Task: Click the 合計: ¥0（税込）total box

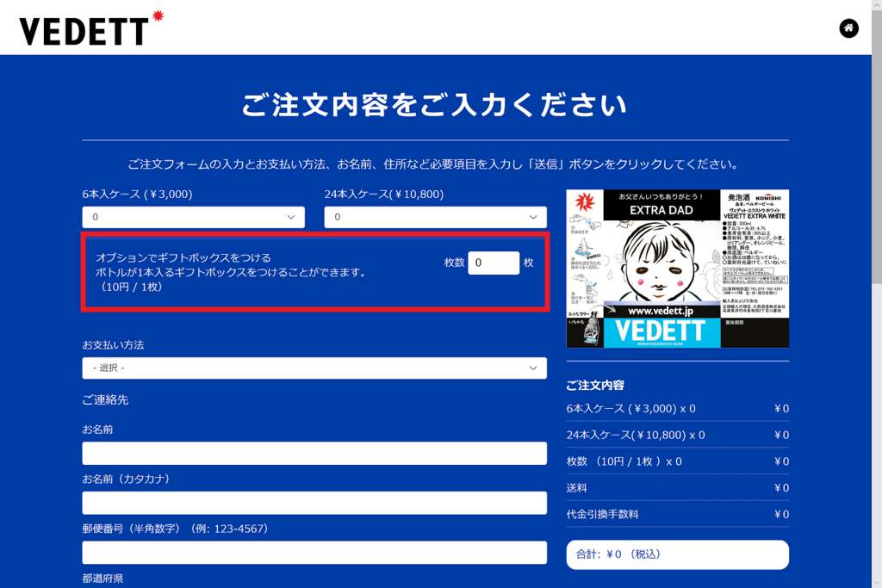Action: coord(677,554)
